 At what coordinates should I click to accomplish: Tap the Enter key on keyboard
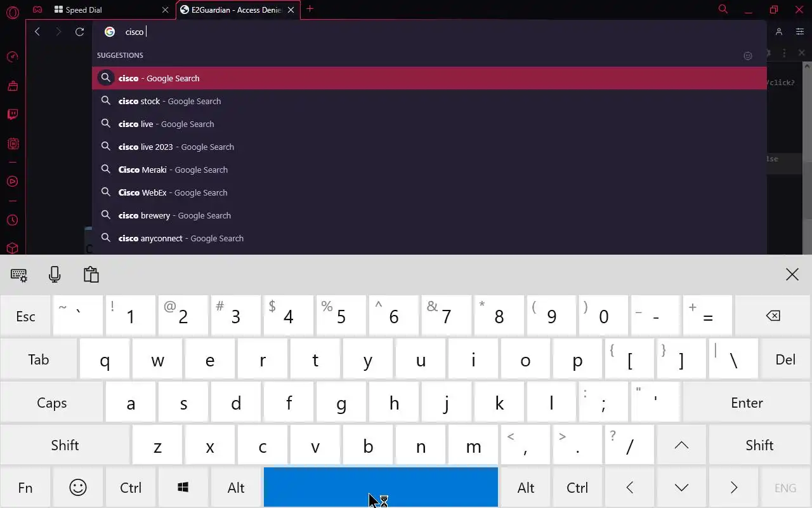point(747,402)
